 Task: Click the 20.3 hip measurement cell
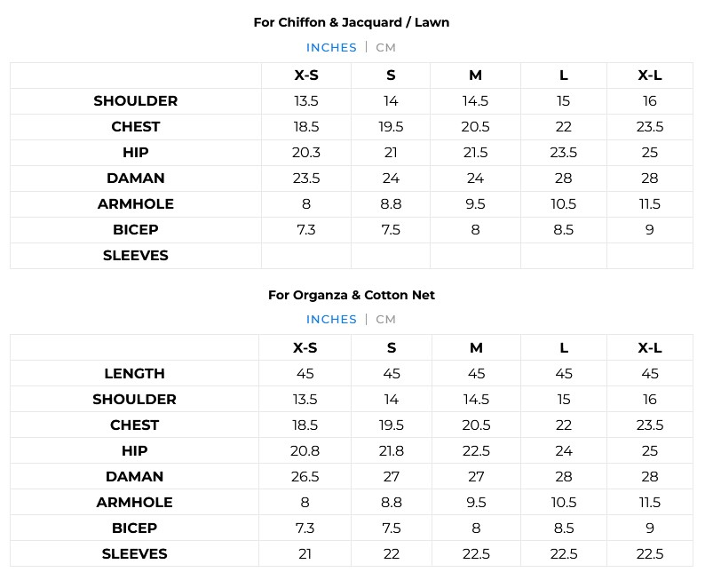click(306, 153)
